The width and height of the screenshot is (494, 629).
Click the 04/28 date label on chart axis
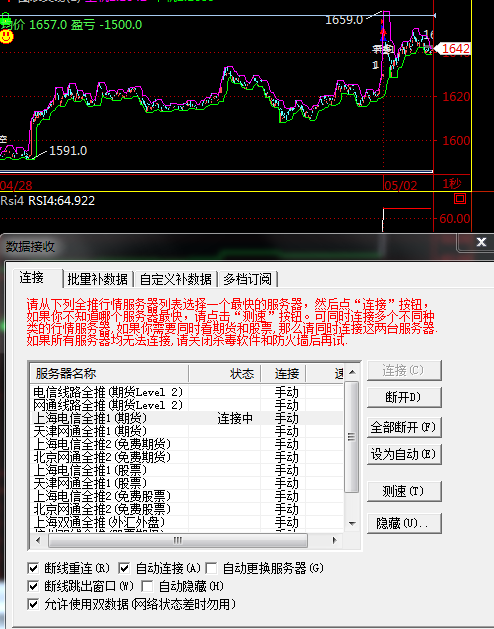[16, 186]
